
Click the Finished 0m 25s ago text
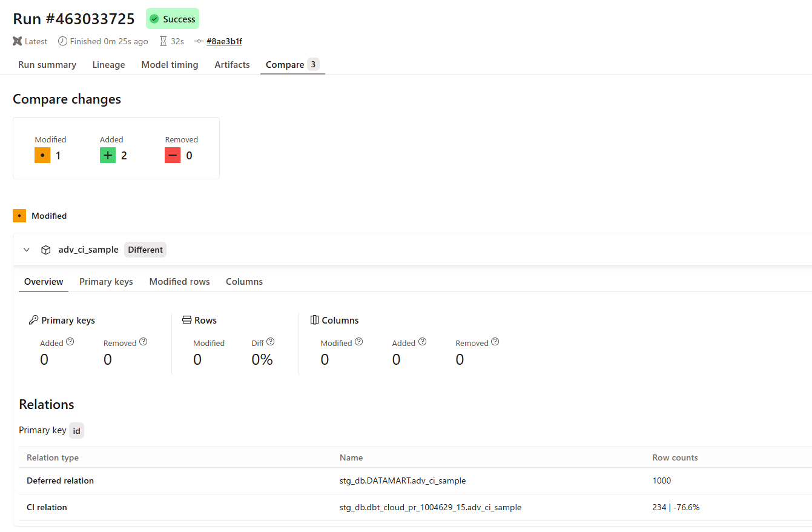pyautogui.click(x=109, y=41)
